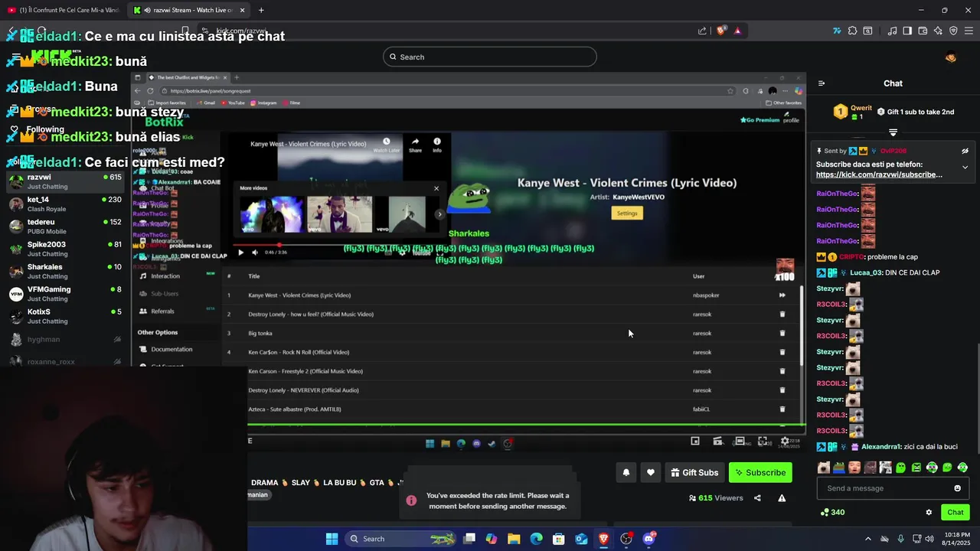
Task: Open Leo AI sparkle icon
Action: pos(938,31)
